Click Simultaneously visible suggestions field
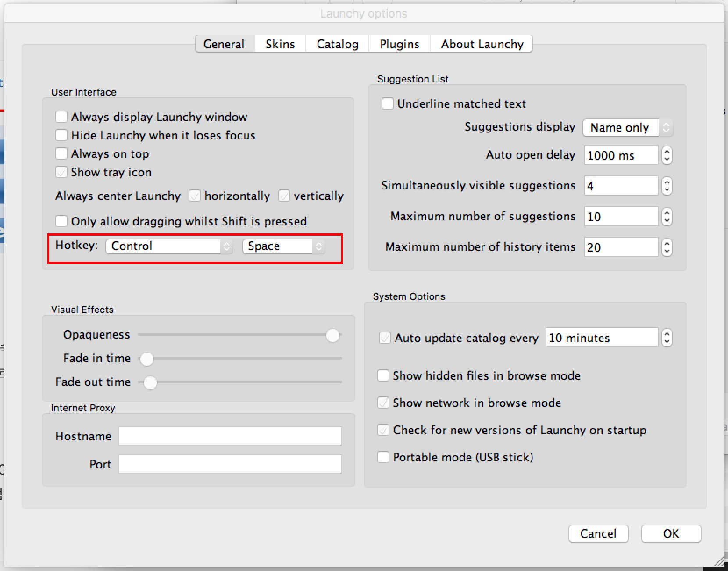 [x=621, y=186]
